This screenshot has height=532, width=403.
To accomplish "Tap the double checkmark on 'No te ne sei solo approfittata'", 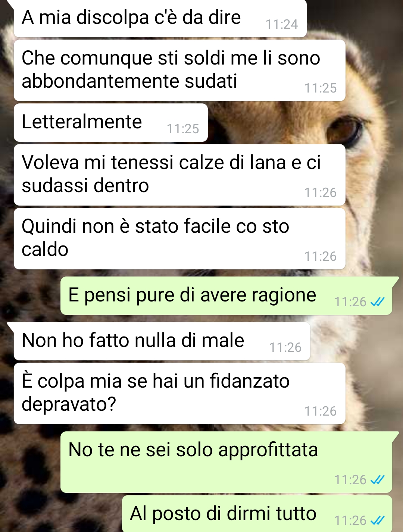I will 377,480.
